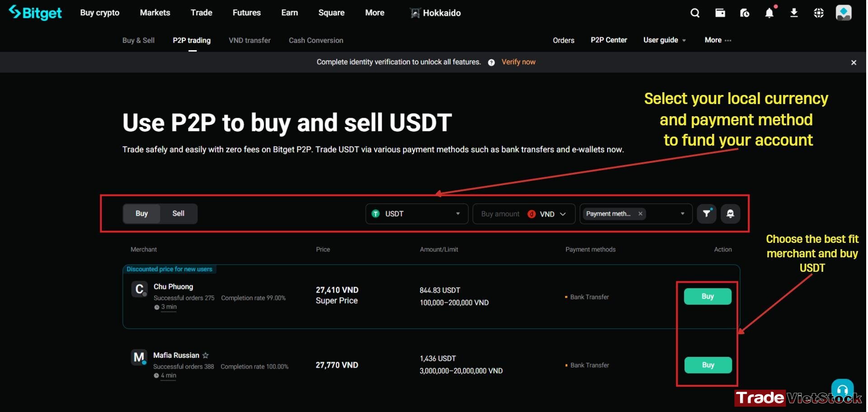
Task: Open the wallet icon in header
Action: tap(720, 13)
